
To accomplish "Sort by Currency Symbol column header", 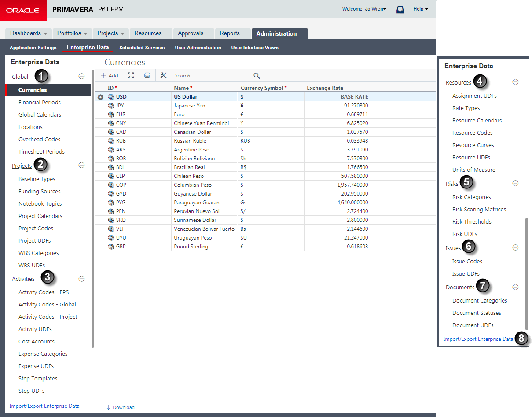I will (264, 88).
